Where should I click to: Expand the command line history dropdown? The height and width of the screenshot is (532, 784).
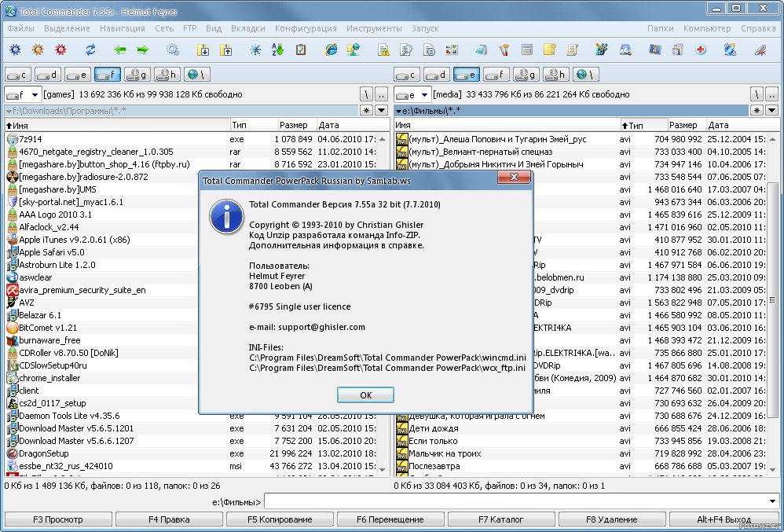click(x=772, y=501)
